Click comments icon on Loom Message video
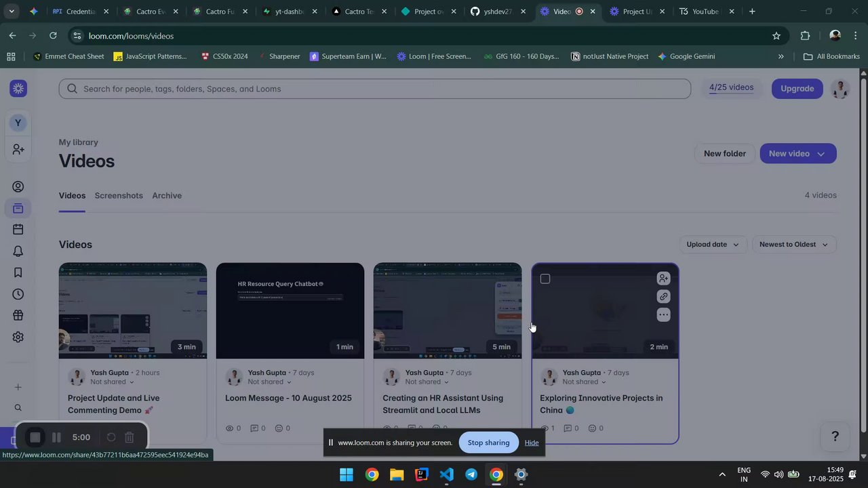The image size is (868, 488). pyautogui.click(x=254, y=428)
